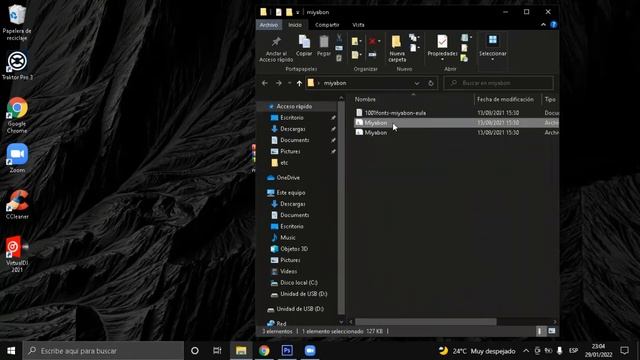
Task: Switch to details view in status bar
Action: tap(540, 331)
